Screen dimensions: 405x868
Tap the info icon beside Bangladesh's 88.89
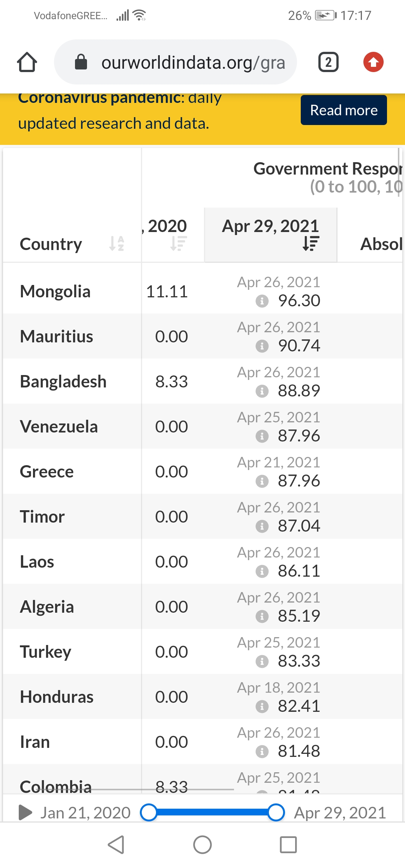pos(262,391)
